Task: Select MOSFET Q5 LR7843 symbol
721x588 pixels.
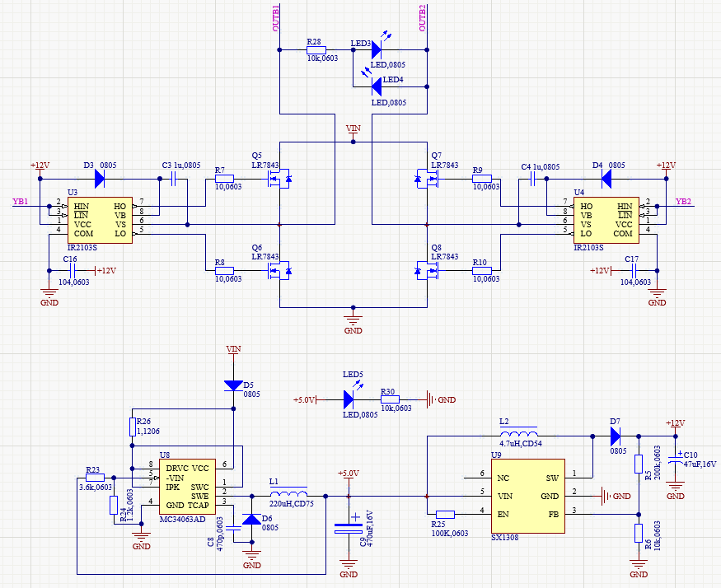Action: 279,179
